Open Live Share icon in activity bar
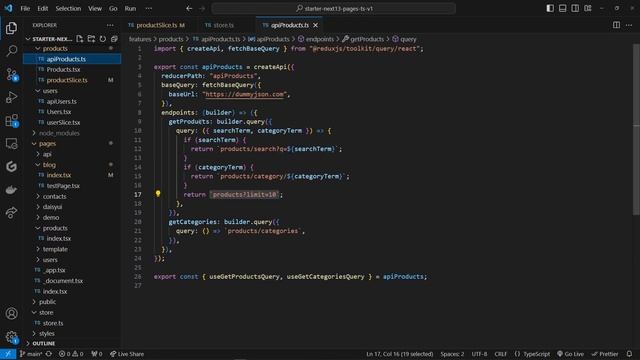 tap(11, 213)
